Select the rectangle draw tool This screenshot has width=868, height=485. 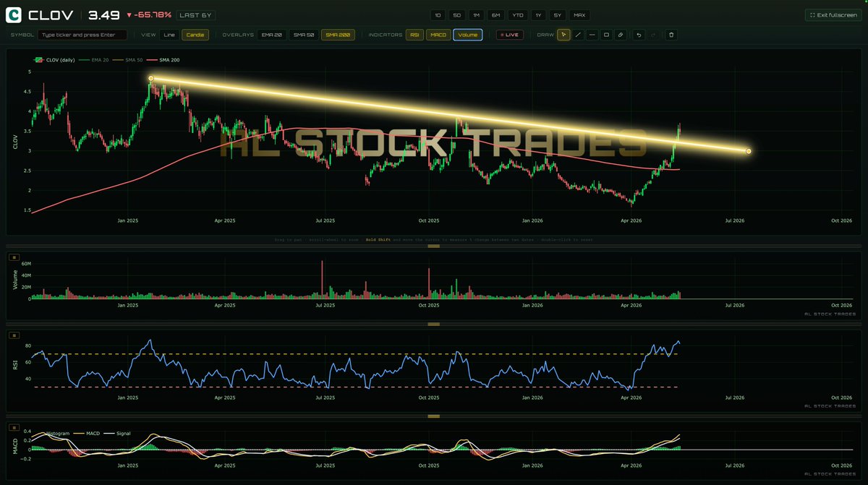[x=606, y=34]
